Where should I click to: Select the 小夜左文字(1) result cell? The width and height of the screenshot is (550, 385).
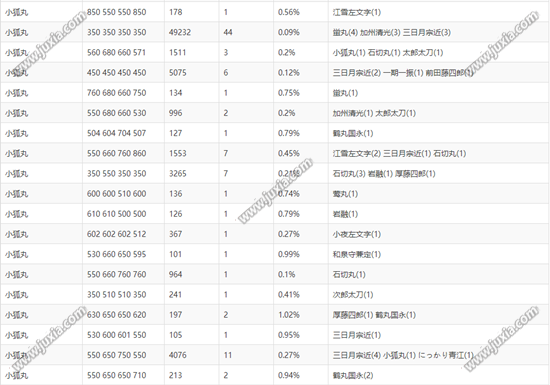357,234
